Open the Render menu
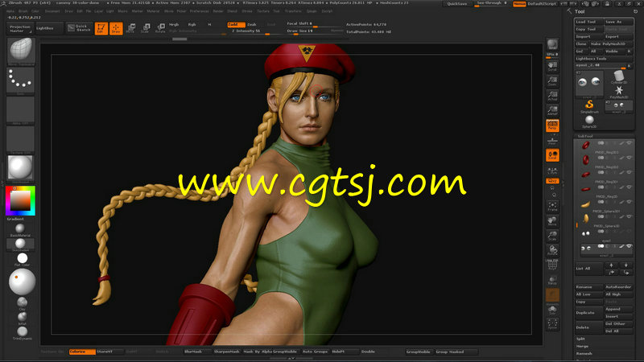The height and width of the screenshot is (362, 644). point(218,11)
